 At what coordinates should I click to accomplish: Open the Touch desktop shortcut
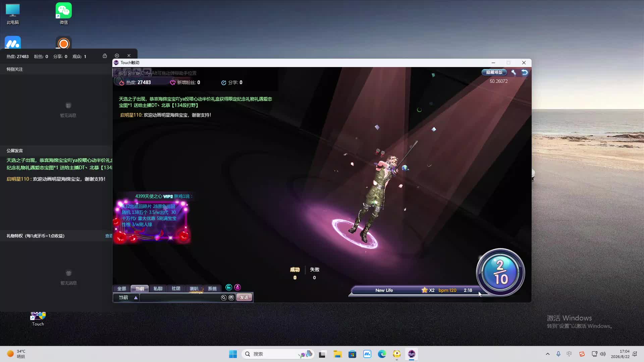click(x=38, y=319)
